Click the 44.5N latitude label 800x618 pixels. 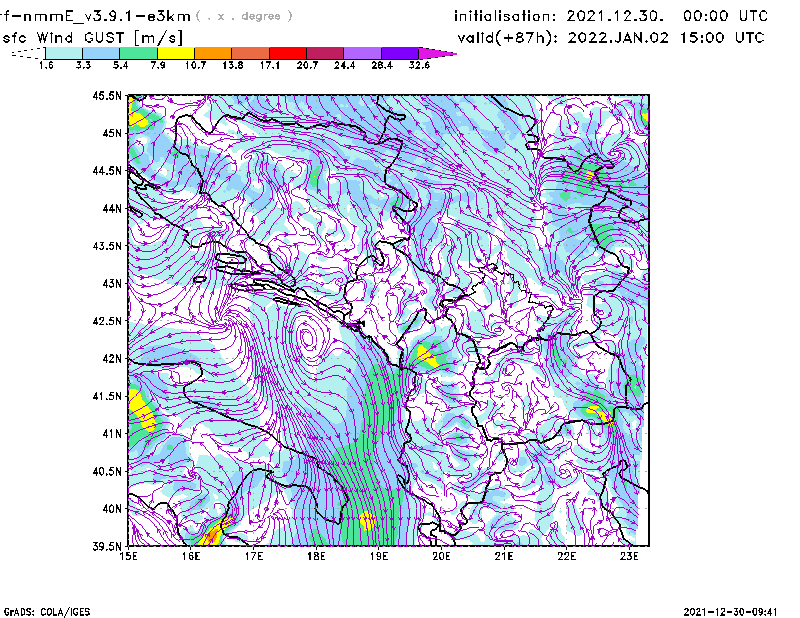108,170
